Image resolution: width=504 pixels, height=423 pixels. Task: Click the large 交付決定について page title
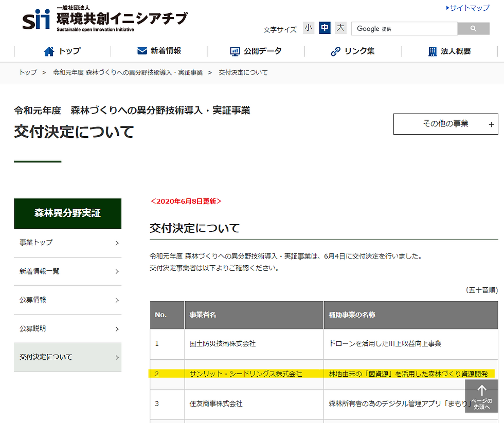[x=74, y=132]
